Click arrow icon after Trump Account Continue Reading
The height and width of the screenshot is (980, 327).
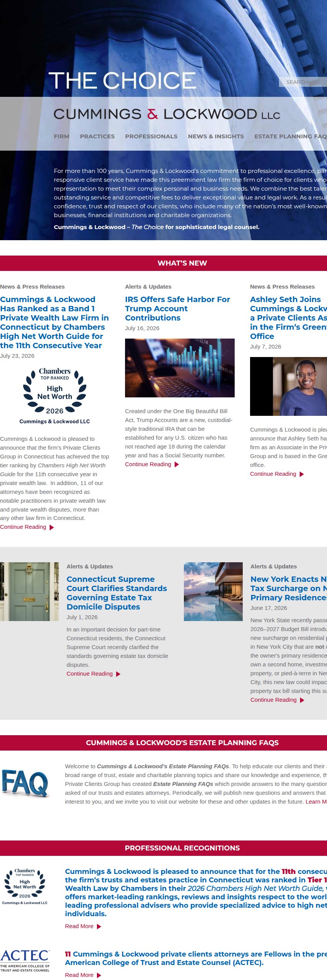pos(177,465)
